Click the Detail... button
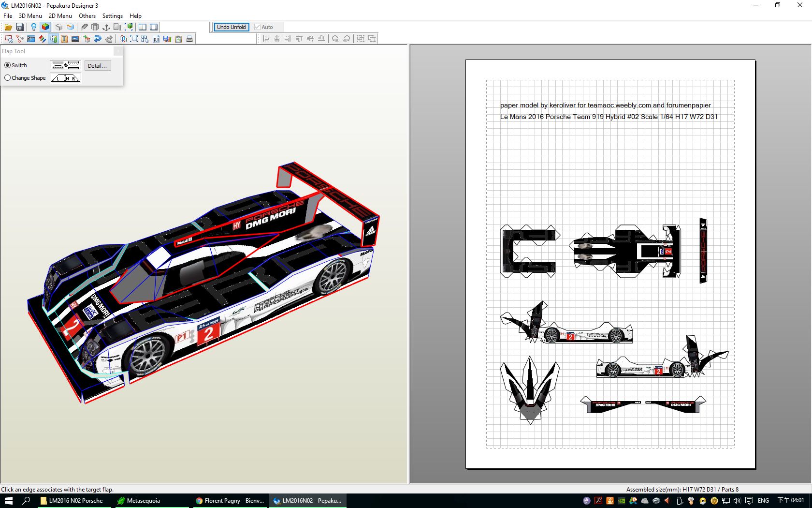This screenshot has height=508, width=812. click(97, 66)
